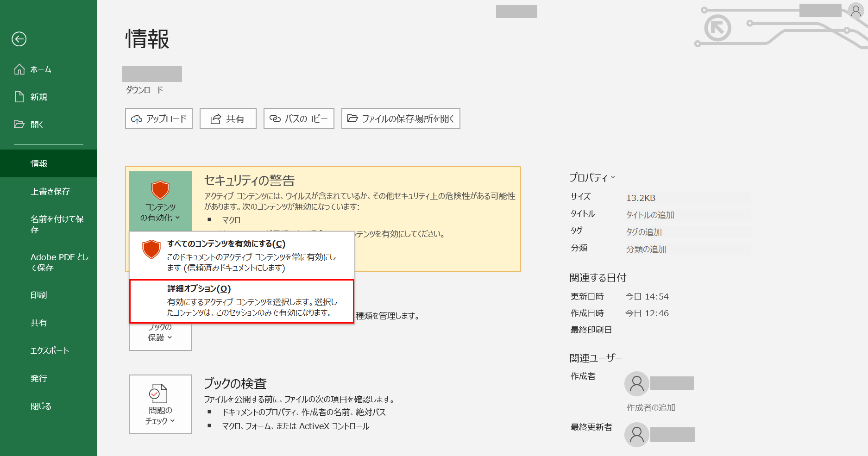868x456 pixels.
Task: Select エクスポート from the sidebar menu
Action: coord(49,350)
